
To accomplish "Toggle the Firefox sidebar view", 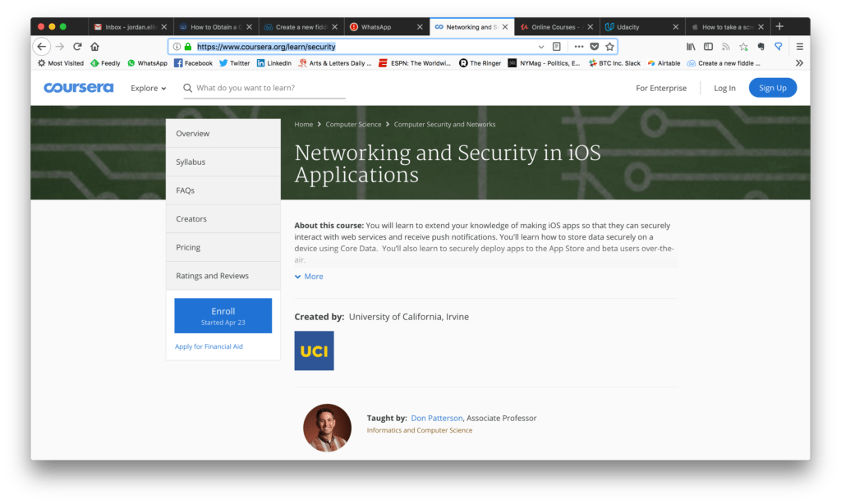I will 707,46.
